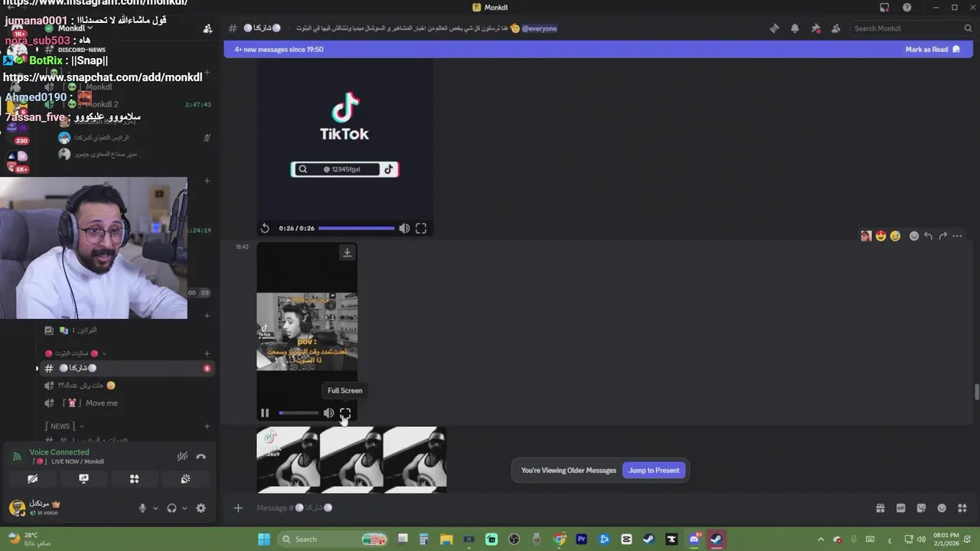Deafen using the headphones icon
Viewport: 980px width, 551px height.
coord(171,508)
